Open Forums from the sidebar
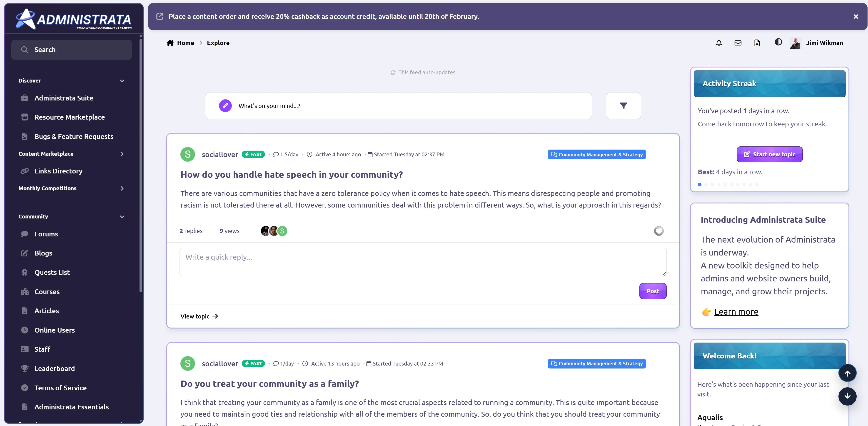This screenshot has width=868, height=426. [46, 234]
